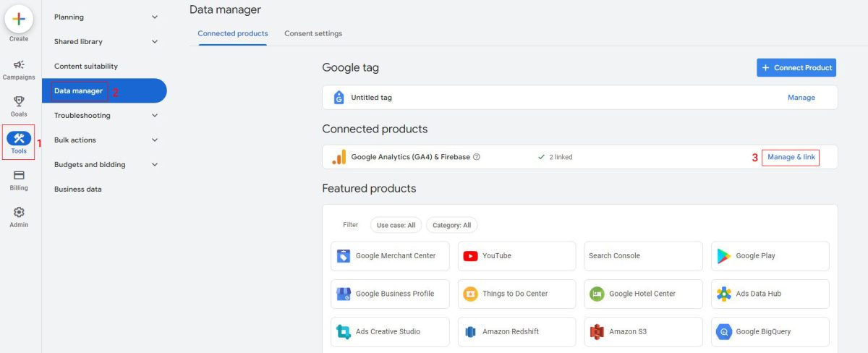This screenshot has height=353, width=868.
Task: Click the Google Analytics bar chart icon
Action: [x=339, y=157]
